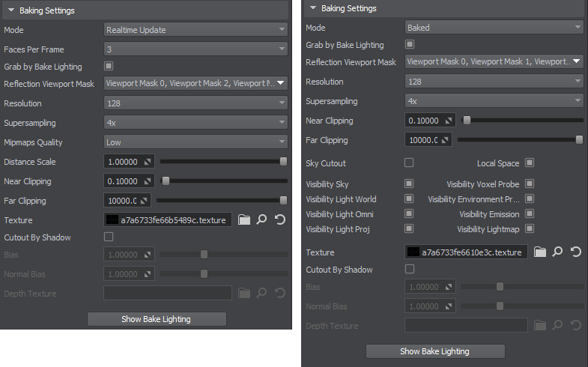The image size is (588, 367).
Task: Enable the Sky Cutout checkbox
Action: pos(409,163)
